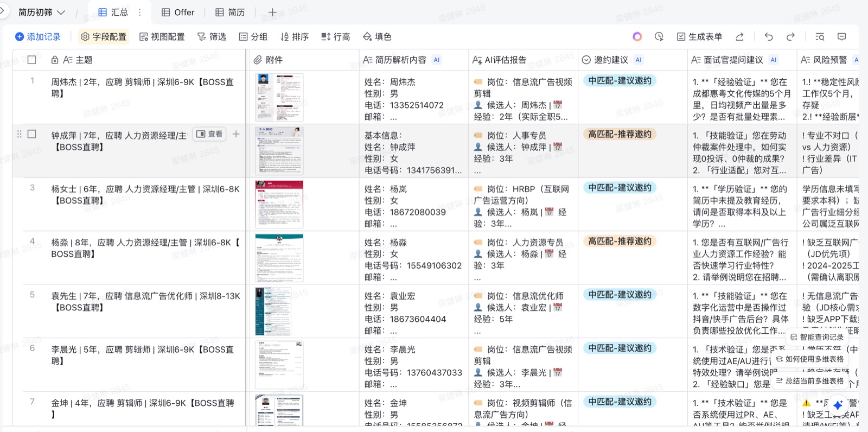Open 视图配置 view settings
Image resolution: width=868 pixels, height=432 pixels.
point(162,36)
